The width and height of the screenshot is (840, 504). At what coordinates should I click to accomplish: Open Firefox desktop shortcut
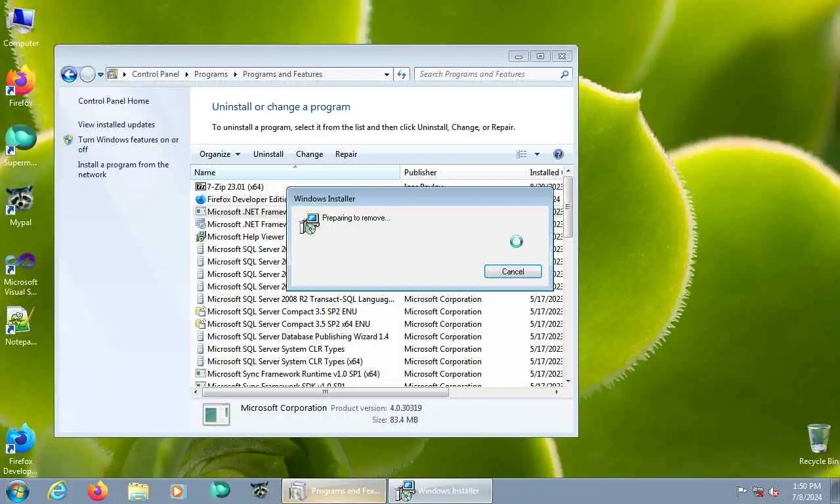(x=21, y=87)
